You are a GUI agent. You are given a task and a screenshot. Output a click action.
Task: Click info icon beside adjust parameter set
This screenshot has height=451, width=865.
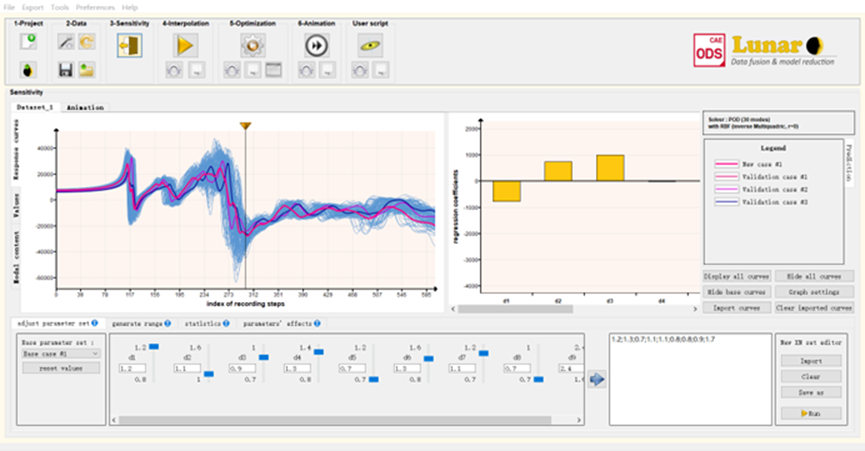pyautogui.click(x=95, y=323)
